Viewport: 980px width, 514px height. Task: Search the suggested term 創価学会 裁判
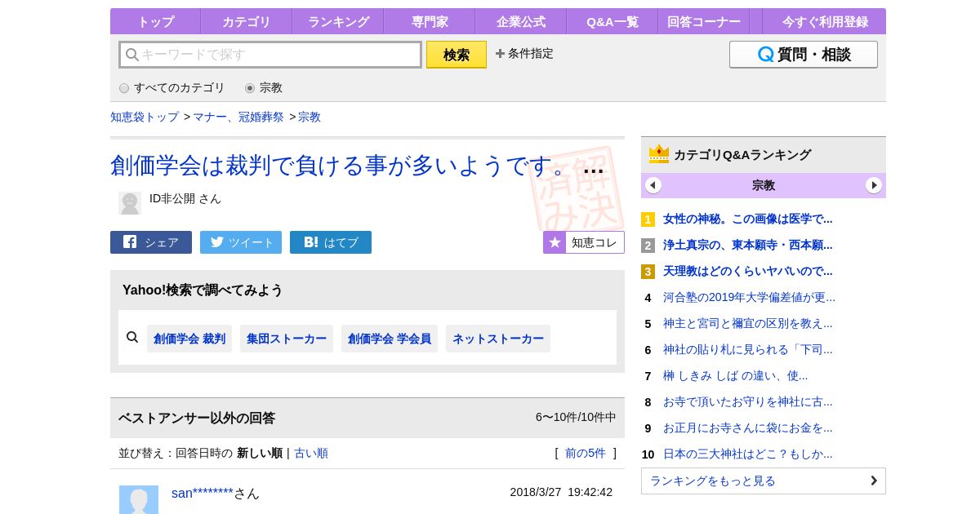point(189,339)
